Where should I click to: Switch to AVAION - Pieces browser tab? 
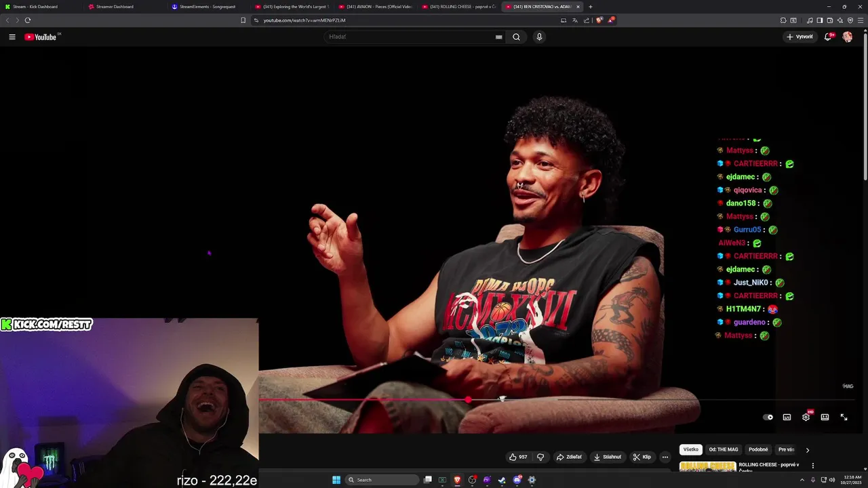coord(375,7)
